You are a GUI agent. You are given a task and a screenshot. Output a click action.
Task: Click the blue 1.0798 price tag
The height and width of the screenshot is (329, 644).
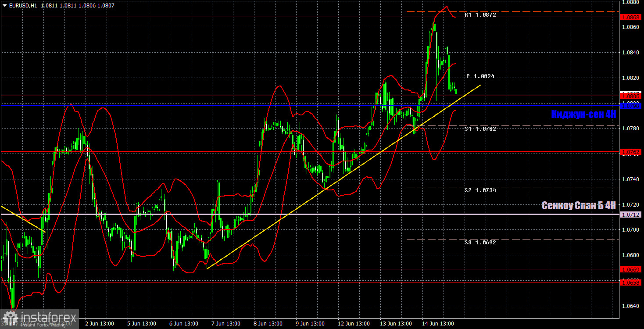[631, 105]
